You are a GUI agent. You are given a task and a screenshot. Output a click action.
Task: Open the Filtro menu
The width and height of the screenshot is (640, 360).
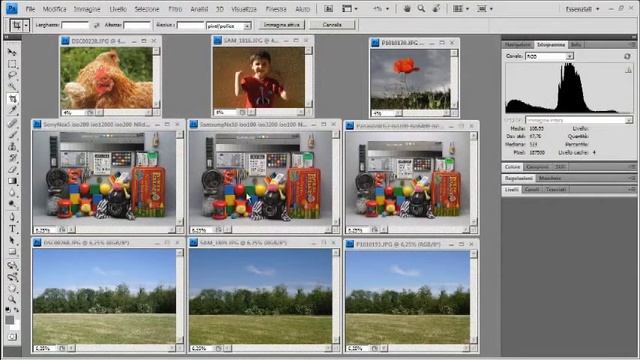point(175,9)
